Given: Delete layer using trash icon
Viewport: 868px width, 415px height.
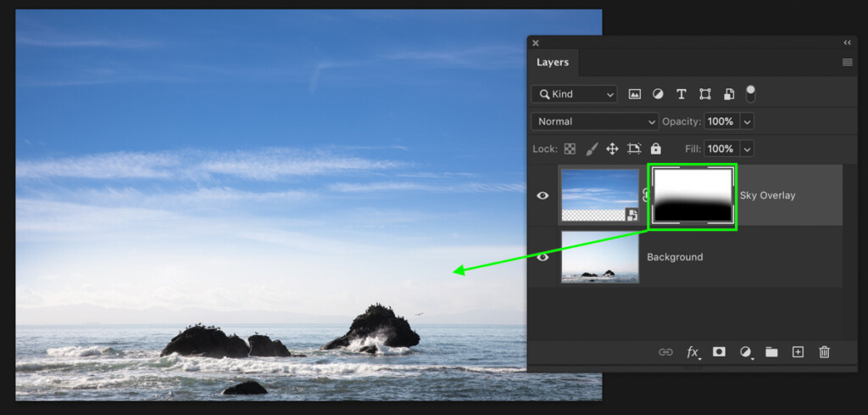Looking at the screenshot, I should (824, 351).
